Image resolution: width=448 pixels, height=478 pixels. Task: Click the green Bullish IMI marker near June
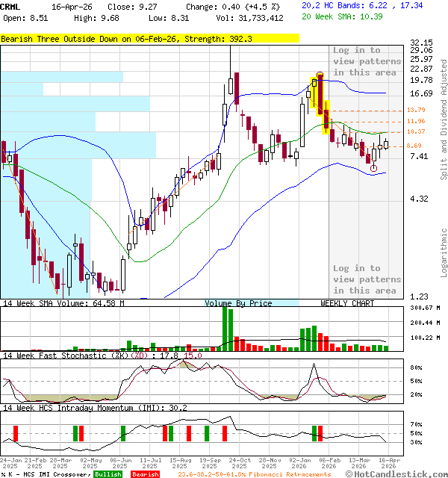click(x=122, y=433)
